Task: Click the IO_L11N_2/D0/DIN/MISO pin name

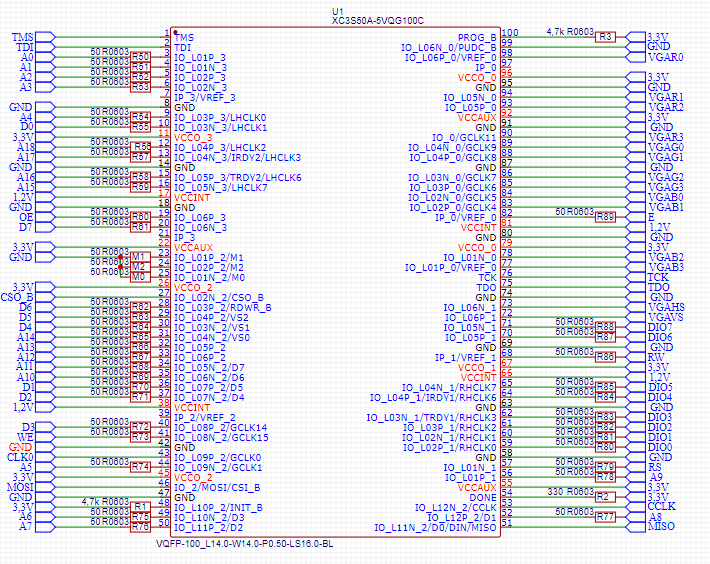Action: point(435,527)
